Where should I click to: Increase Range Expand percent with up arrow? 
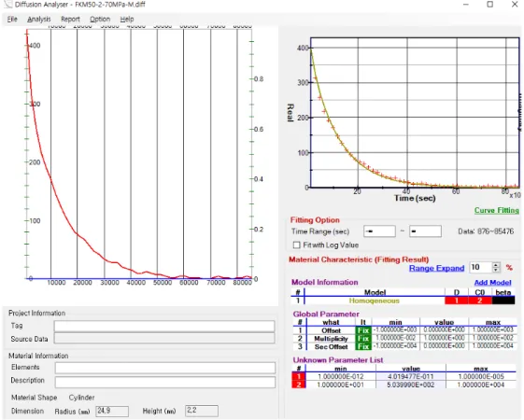[x=496, y=265]
